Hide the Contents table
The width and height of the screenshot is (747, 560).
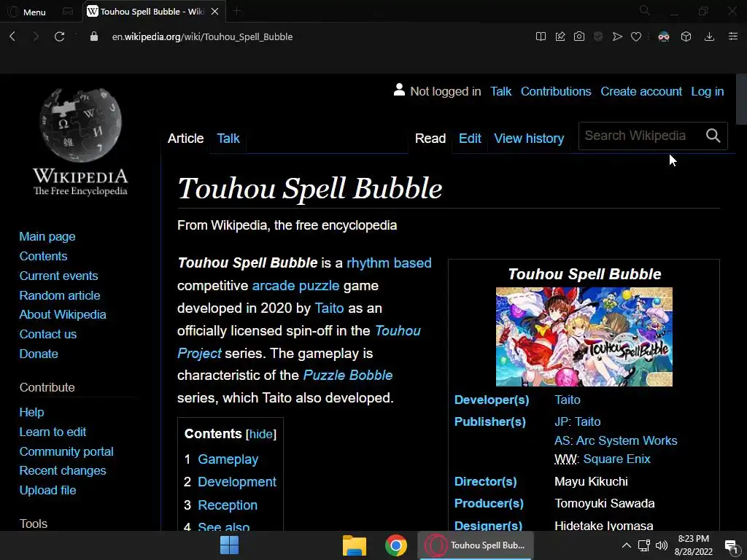(x=261, y=435)
